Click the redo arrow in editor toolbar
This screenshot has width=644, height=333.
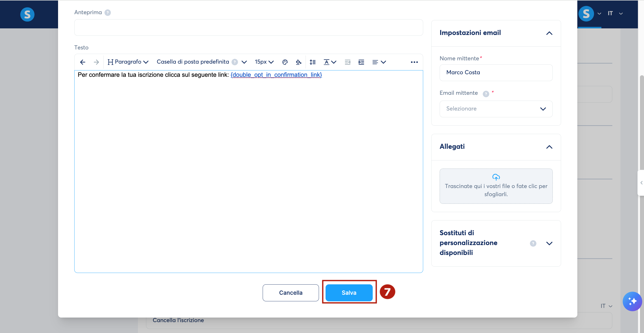[96, 62]
